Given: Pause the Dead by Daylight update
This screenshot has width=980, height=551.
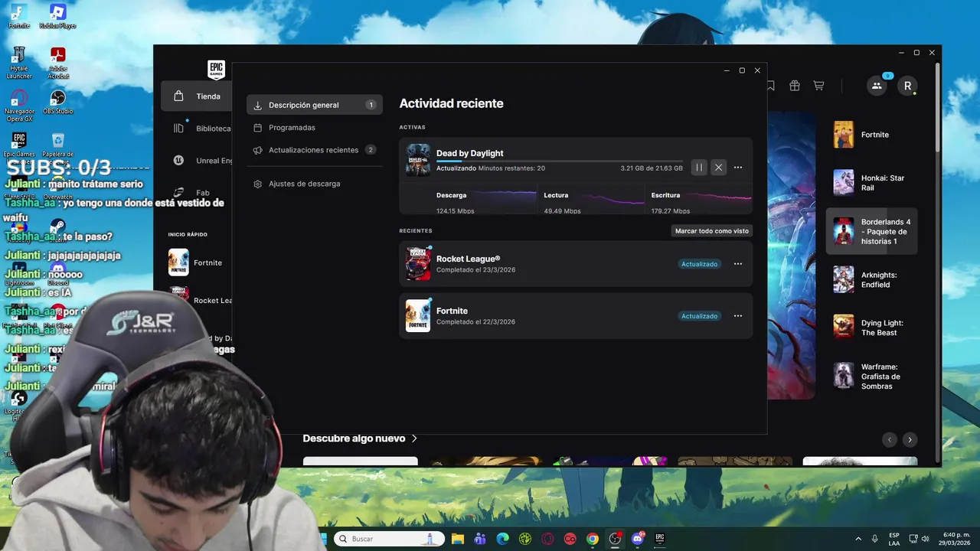Looking at the screenshot, I should [x=699, y=168].
